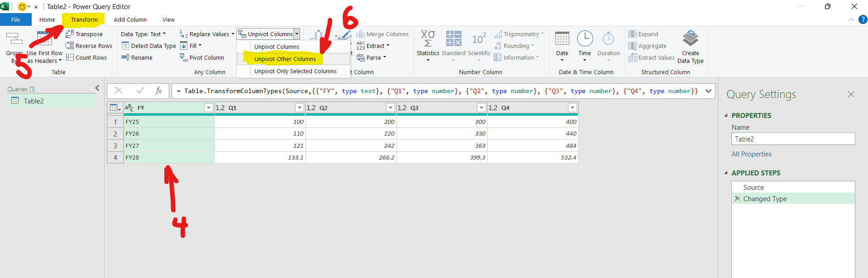
Task: Open the Scientific operations menu
Action: pyautogui.click(x=479, y=46)
